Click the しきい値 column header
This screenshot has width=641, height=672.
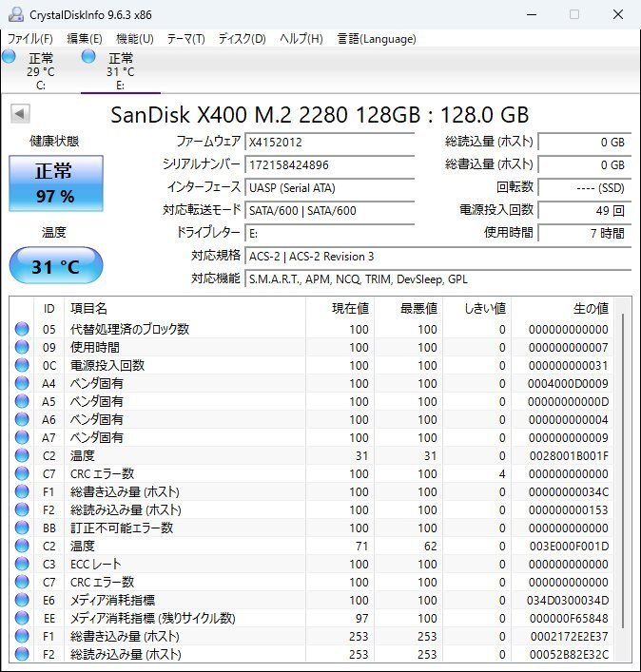click(477, 308)
